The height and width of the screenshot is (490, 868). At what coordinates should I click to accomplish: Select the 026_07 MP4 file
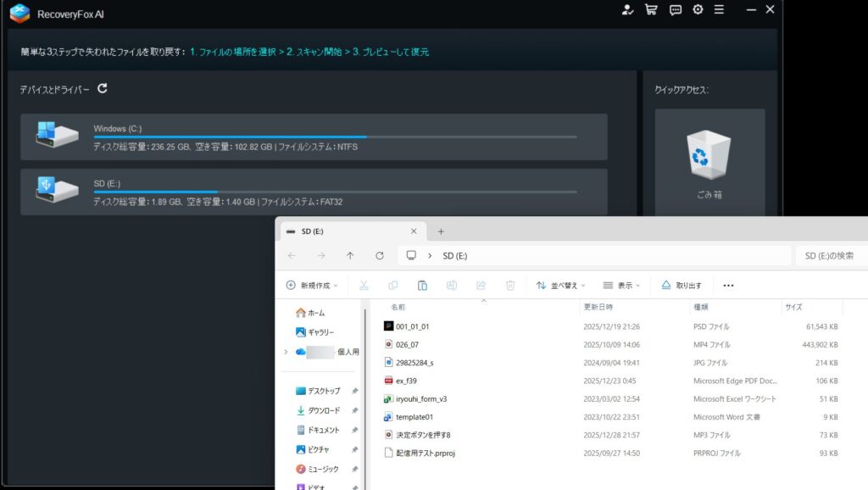coord(407,345)
